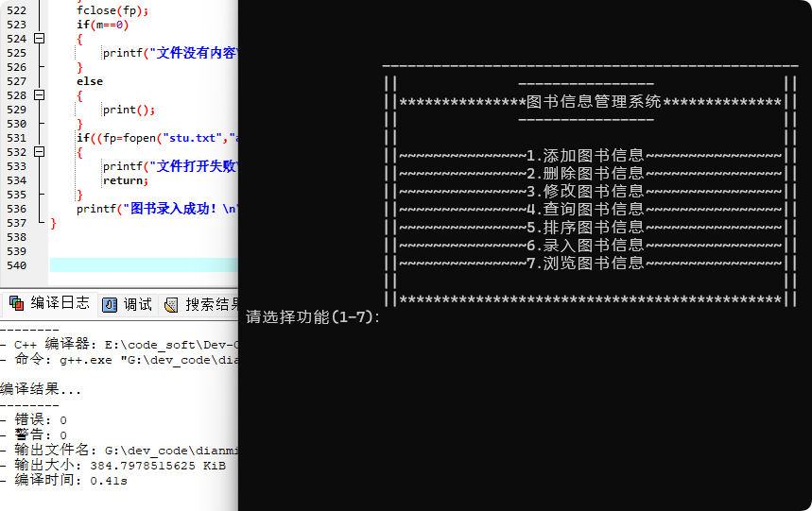The image size is (812, 511).
Task: Click the 错误: 0 log entry
Action: (34, 419)
